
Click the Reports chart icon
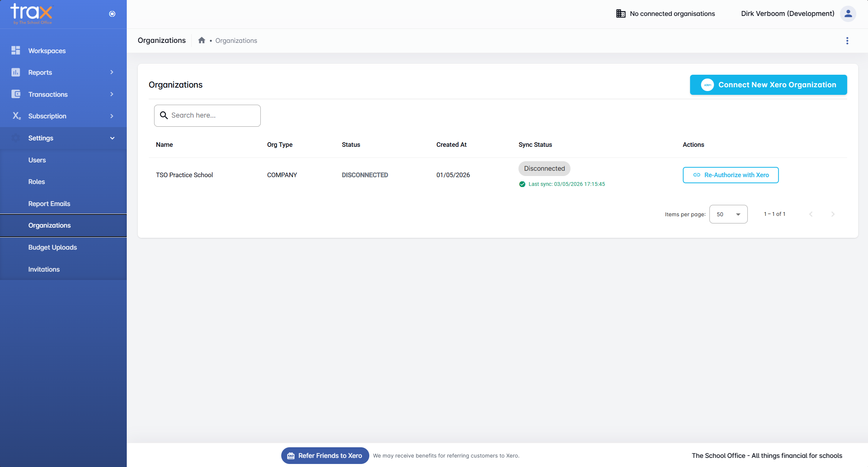[16, 72]
